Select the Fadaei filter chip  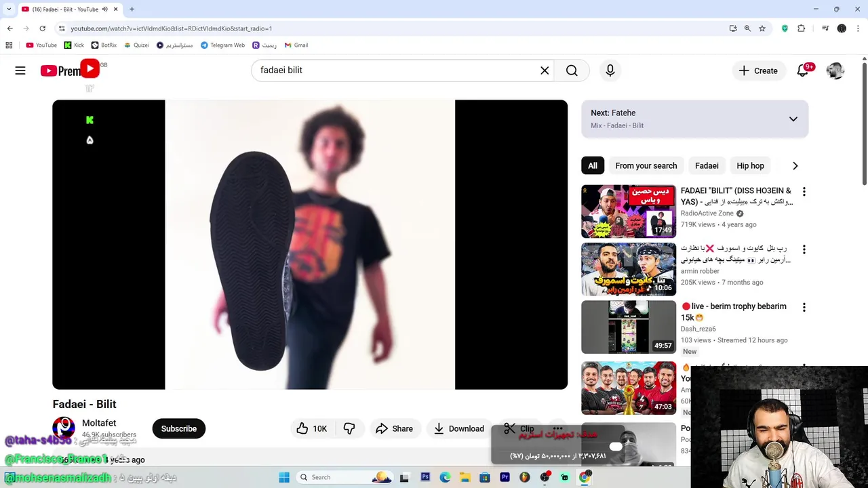pos(707,166)
